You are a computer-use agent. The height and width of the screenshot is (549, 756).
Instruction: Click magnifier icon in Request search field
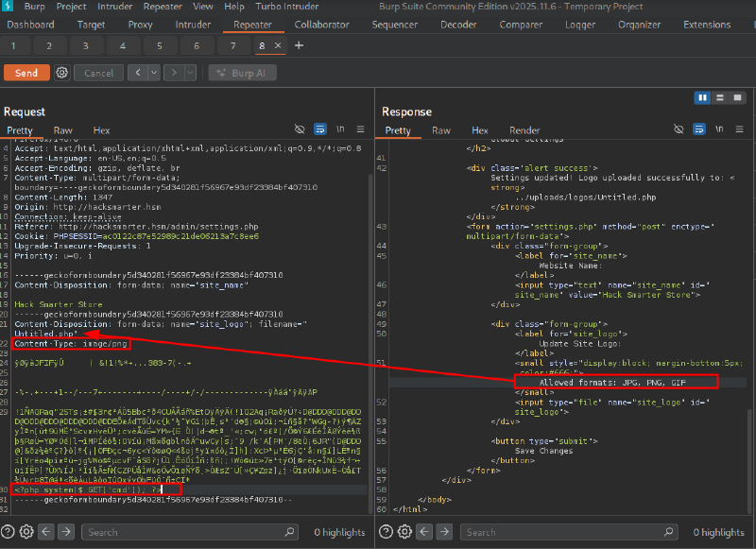coord(289,532)
